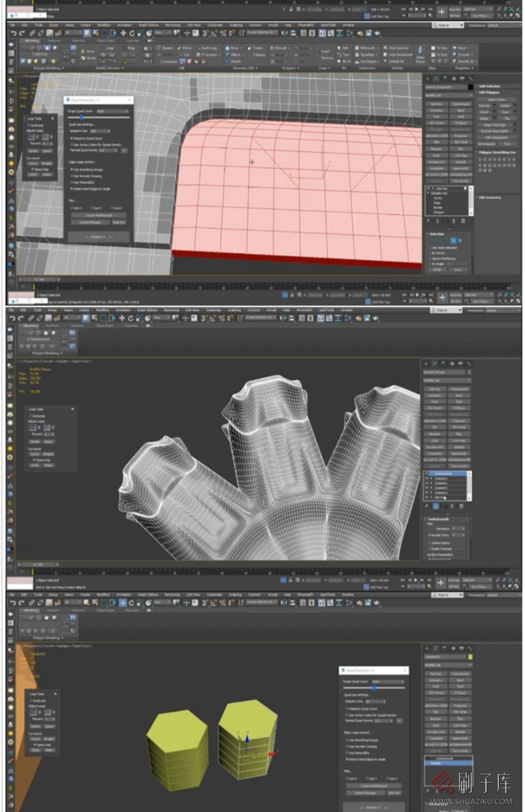
Task: Click REMESH IT button in top Quad Remesher
Action: 98,237
